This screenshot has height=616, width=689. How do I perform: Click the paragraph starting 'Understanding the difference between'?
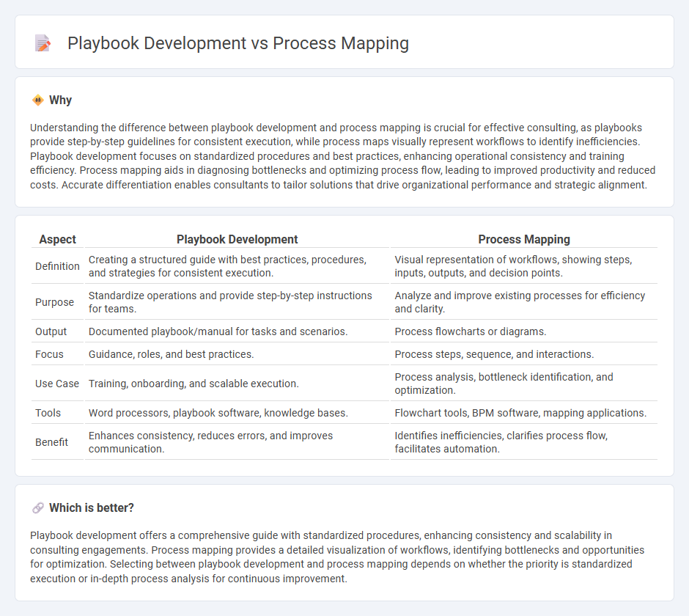(343, 156)
